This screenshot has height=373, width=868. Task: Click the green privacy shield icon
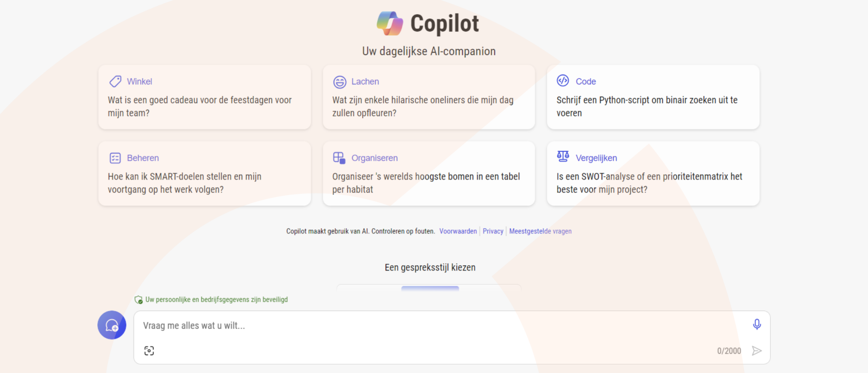139,300
